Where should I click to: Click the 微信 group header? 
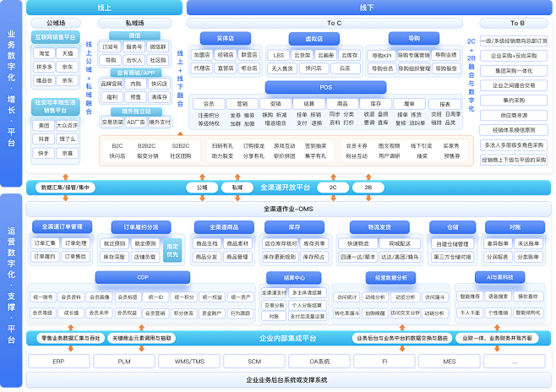pos(134,35)
